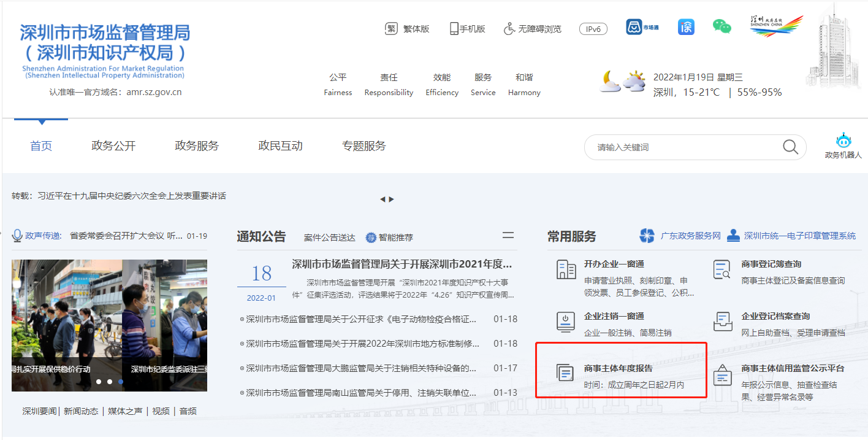Select the third carousel dot indicator
This screenshot has width=868, height=440.
(x=121, y=382)
